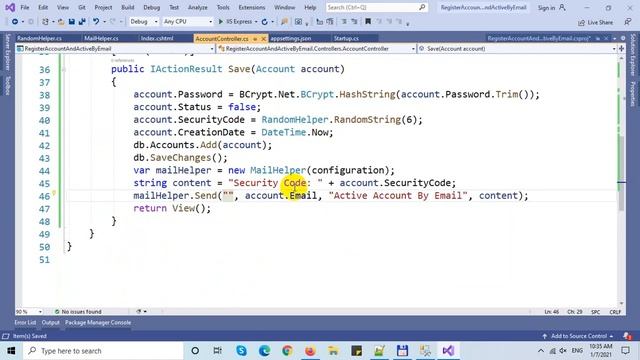Switch to the Startup.cs tab
This screenshot has height=360, width=640.
click(x=346, y=38)
